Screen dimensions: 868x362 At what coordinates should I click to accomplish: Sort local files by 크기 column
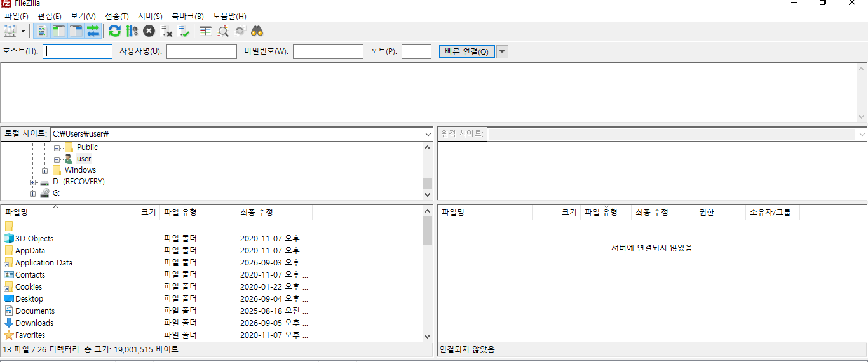[x=134, y=213]
